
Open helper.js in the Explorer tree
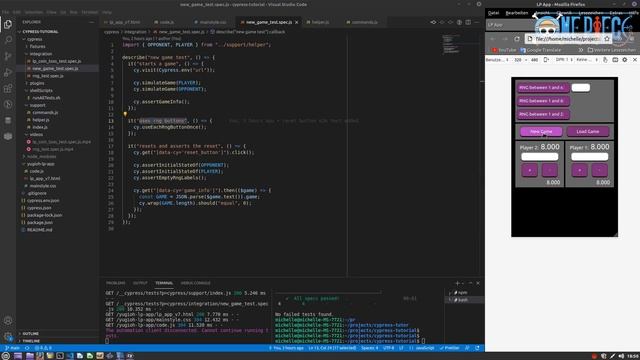41,120
